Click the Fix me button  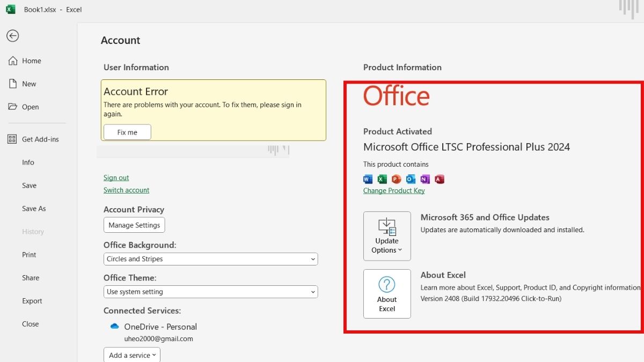click(127, 132)
